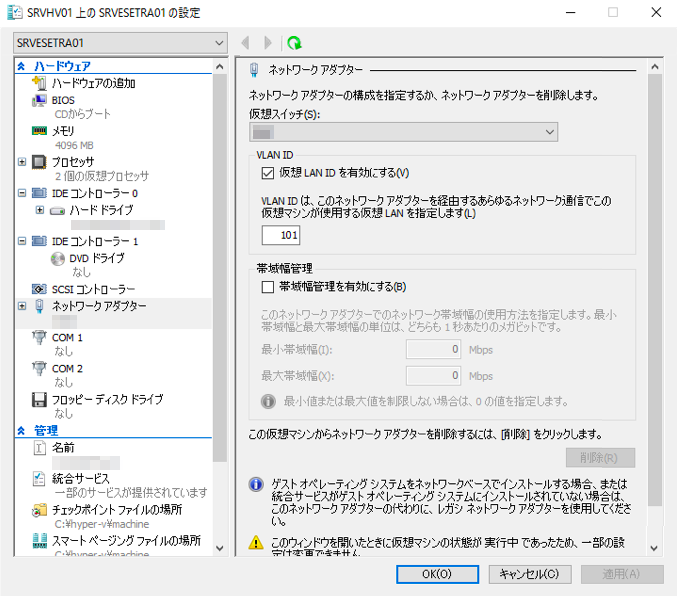The height and width of the screenshot is (596, 677).
Task: Click the IDE コントローラー 1 icon
Action: (x=39, y=241)
